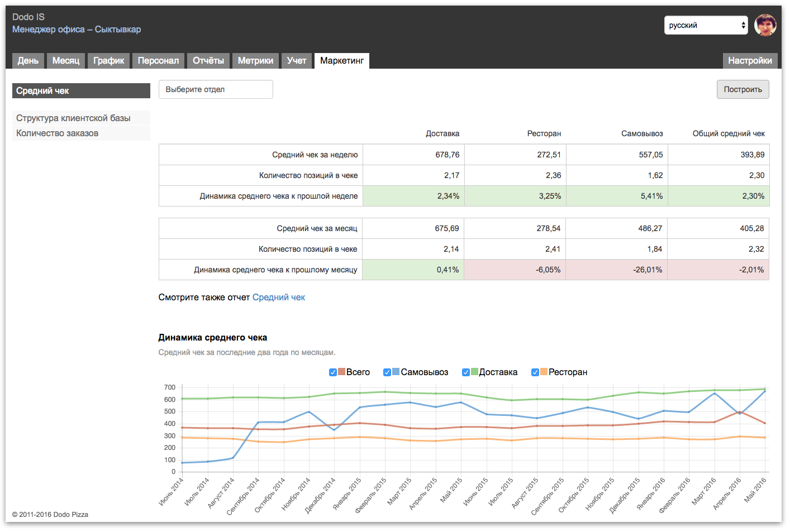Click the red Всего legend color swatch
The width and height of the screenshot is (790, 532).
(x=341, y=372)
